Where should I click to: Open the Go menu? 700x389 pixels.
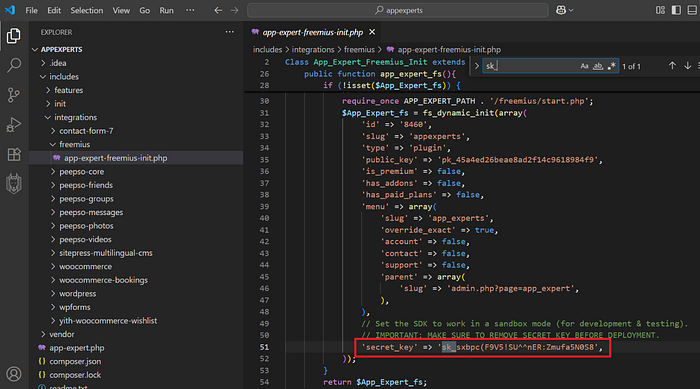point(144,10)
